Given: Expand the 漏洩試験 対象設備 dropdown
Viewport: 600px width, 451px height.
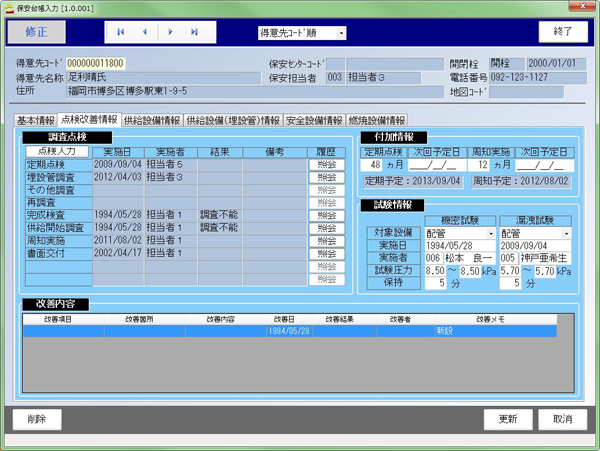Looking at the screenshot, I should click(570, 231).
